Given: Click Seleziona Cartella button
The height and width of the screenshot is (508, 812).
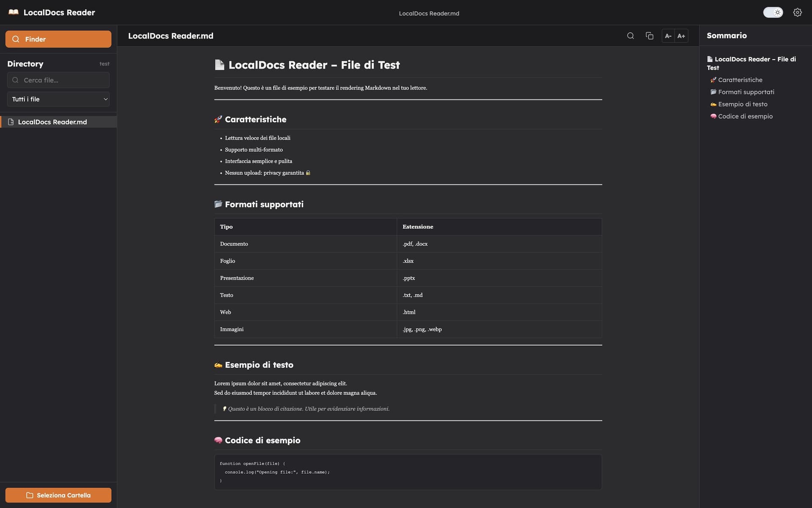Looking at the screenshot, I should (x=58, y=495).
